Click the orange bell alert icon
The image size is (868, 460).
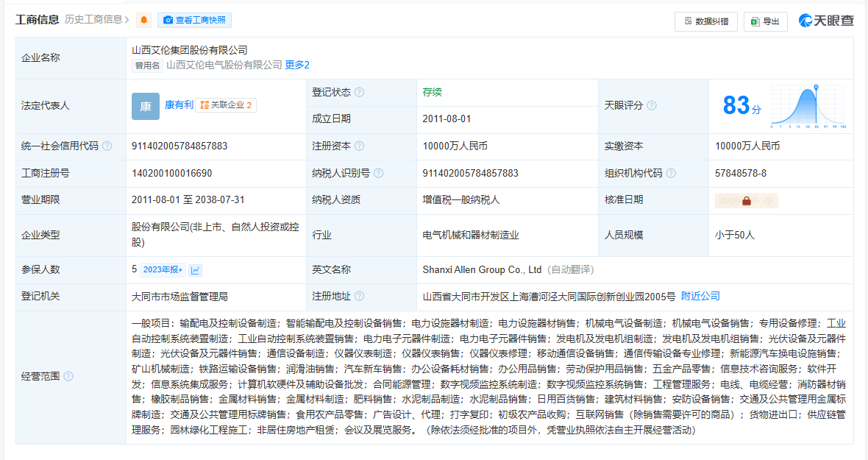144,20
